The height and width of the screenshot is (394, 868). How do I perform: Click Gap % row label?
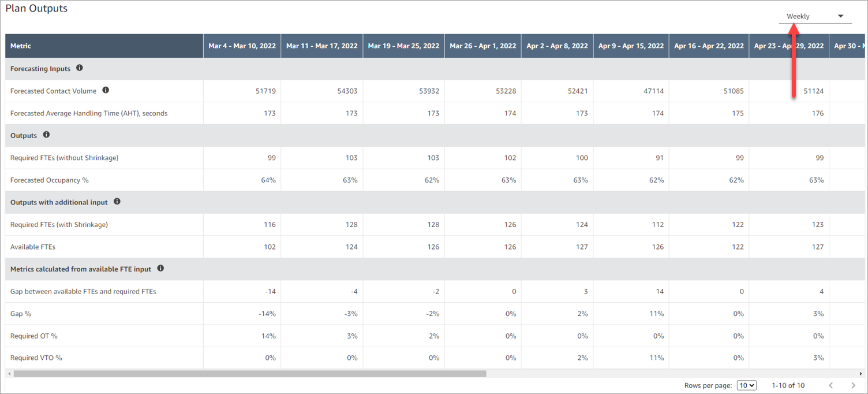point(21,314)
